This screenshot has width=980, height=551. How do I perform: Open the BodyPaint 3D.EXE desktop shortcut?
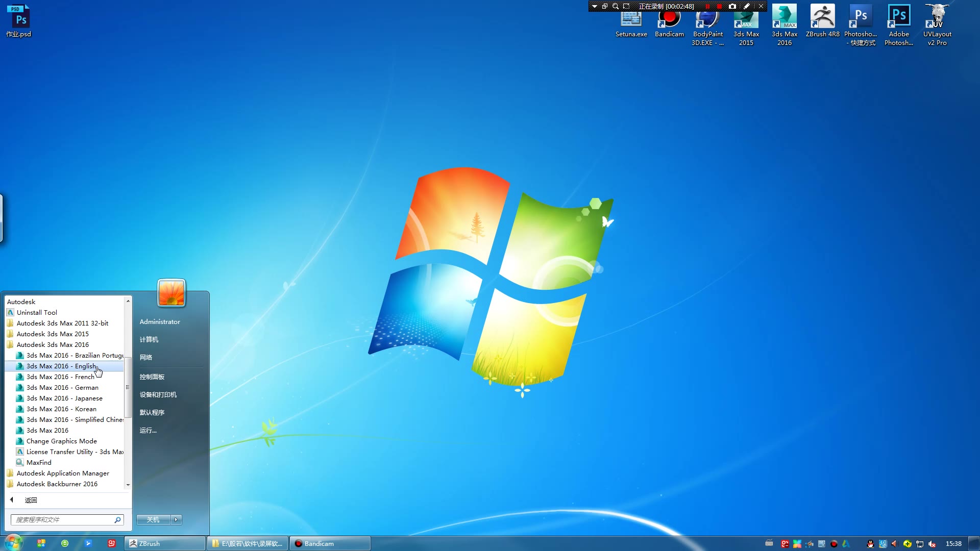[707, 30]
